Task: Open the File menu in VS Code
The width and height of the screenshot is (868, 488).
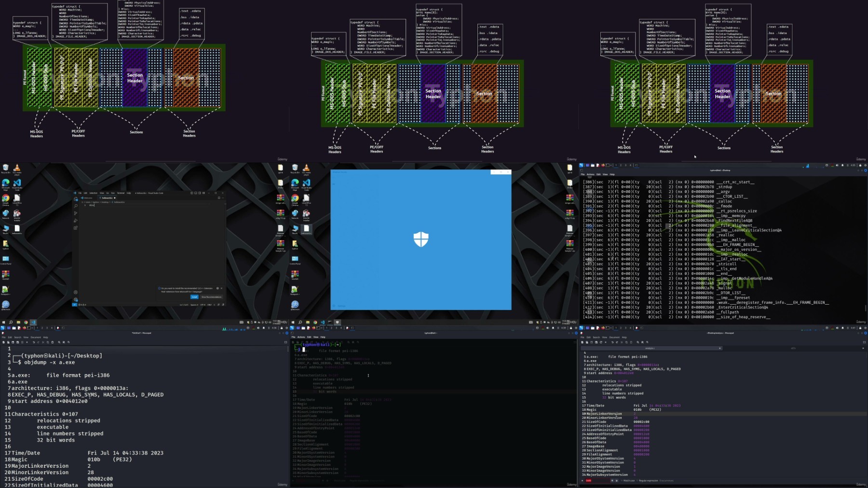Action: (80, 193)
